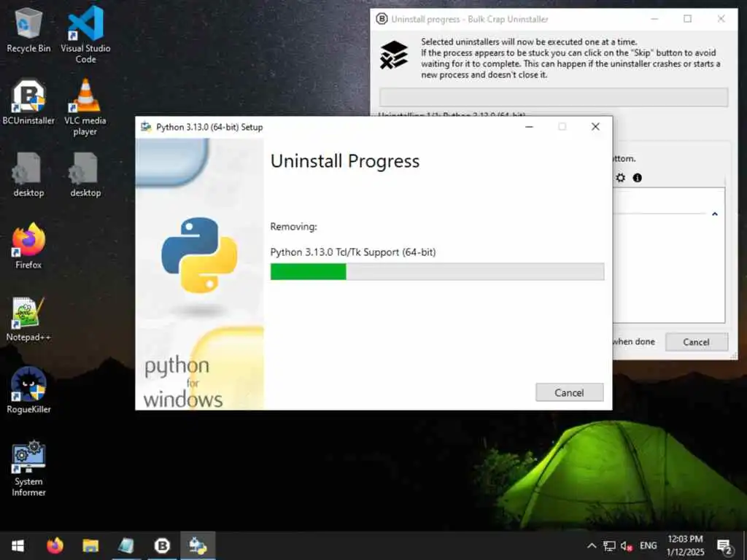Click Cancel in the Bulk Crap Uninstaller window
747x560 pixels.
696,342
